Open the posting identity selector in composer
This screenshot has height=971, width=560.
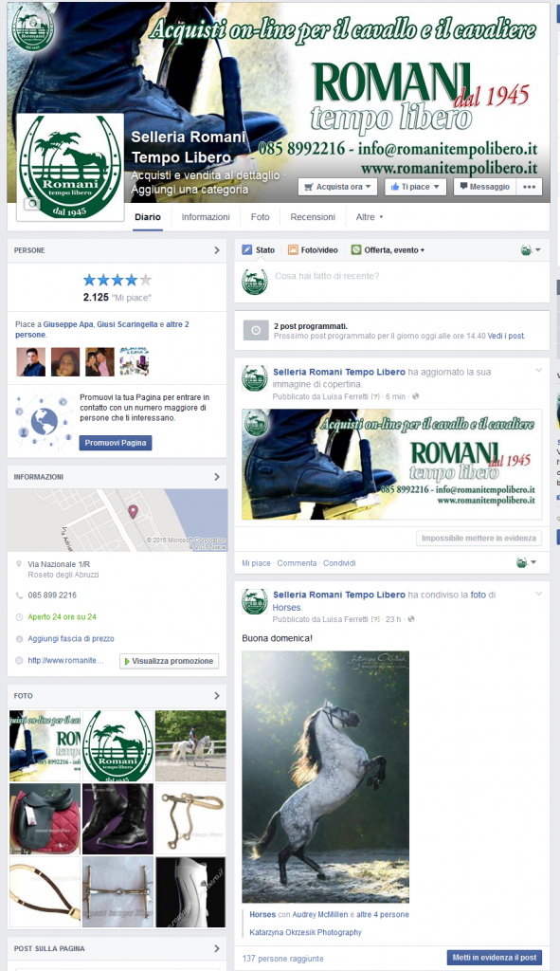[531, 250]
